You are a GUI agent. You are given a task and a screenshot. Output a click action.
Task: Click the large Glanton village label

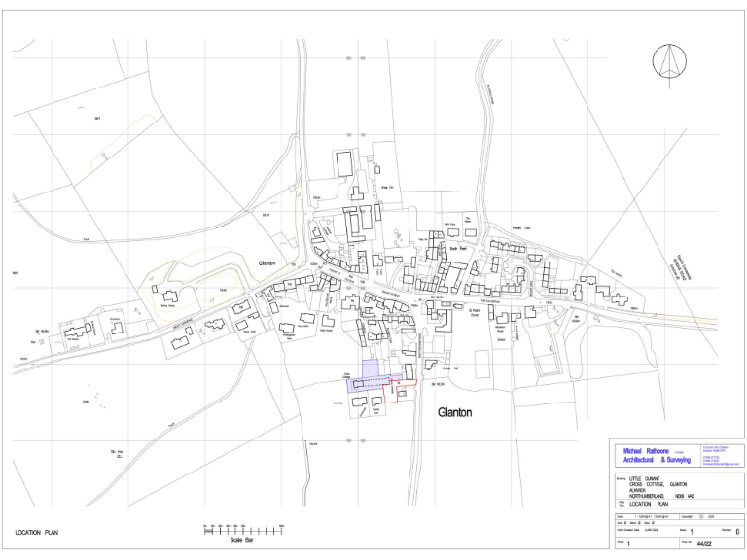tap(454, 412)
